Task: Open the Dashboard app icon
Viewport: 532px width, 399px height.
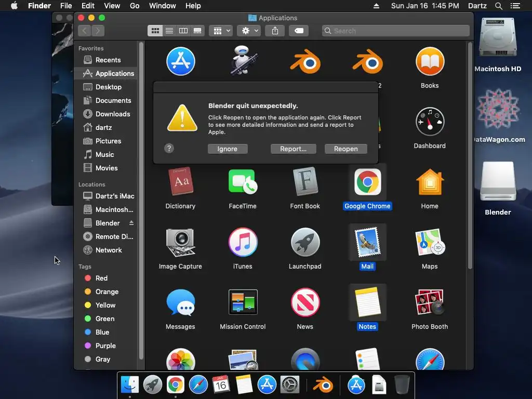Action: pyautogui.click(x=430, y=122)
